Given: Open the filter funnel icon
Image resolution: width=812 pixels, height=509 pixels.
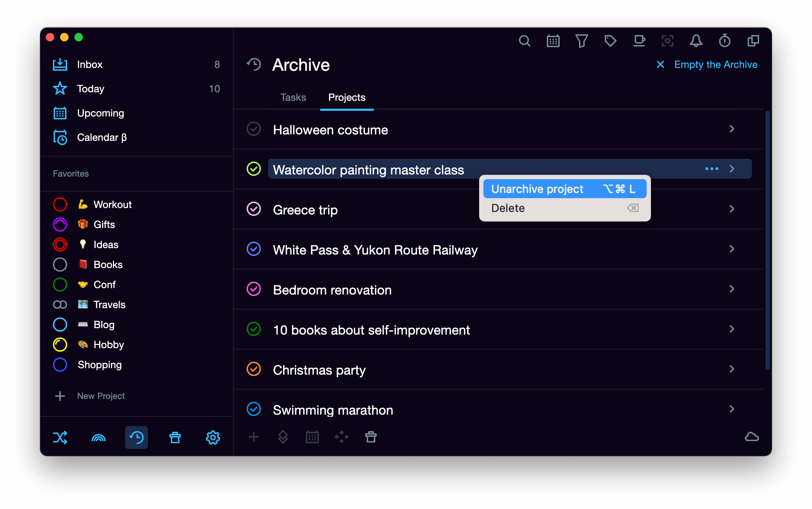Looking at the screenshot, I should [x=581, y=41].
